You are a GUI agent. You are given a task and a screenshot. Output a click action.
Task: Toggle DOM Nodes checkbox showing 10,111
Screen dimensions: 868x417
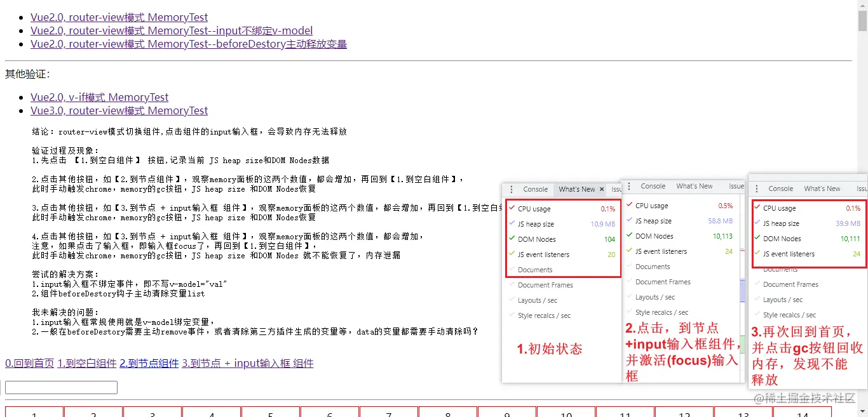[757, 238]
